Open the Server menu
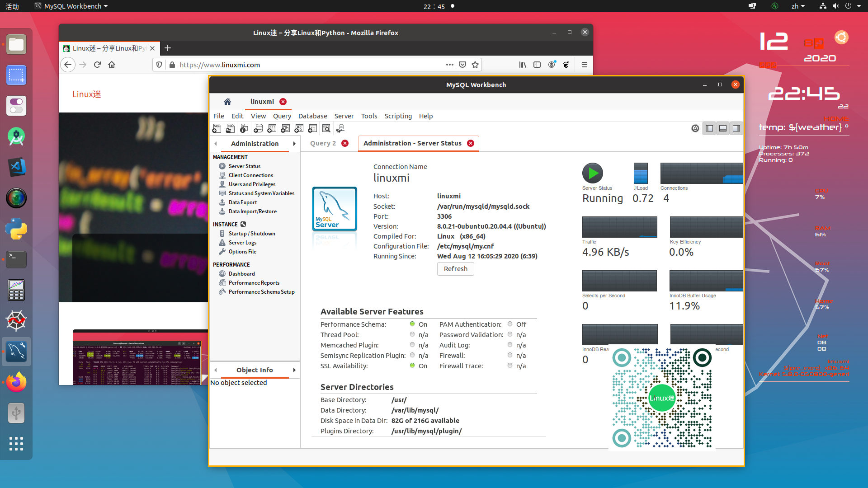The width and height of the screenshot is (868, 488). pos(344,116)
